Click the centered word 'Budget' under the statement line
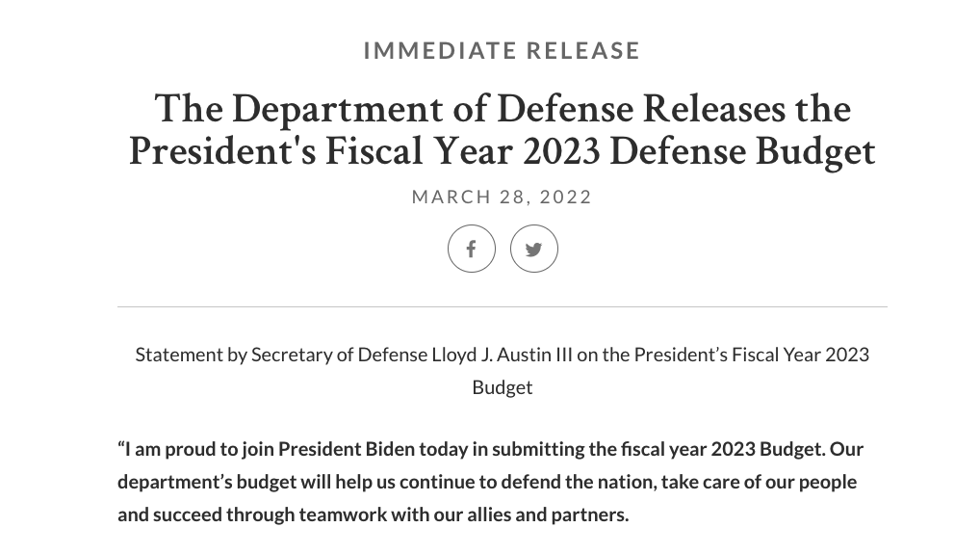 click(502, 387)
